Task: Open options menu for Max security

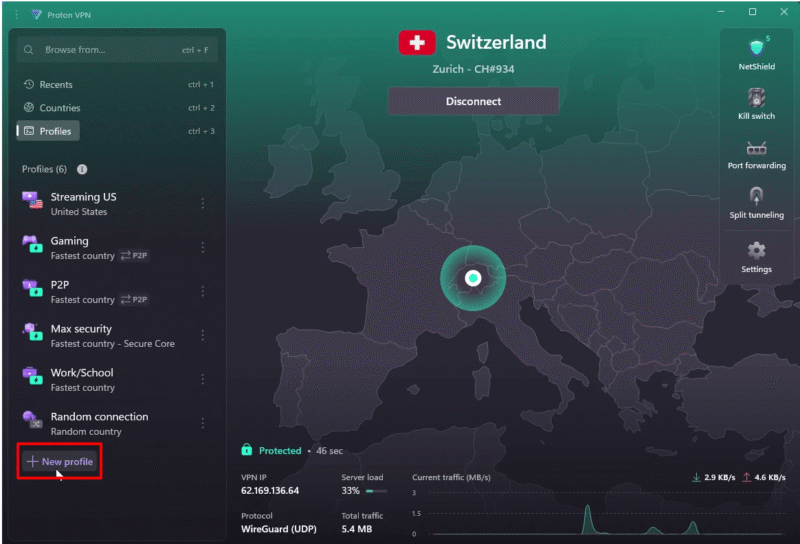Action: (x=203, y=335)
